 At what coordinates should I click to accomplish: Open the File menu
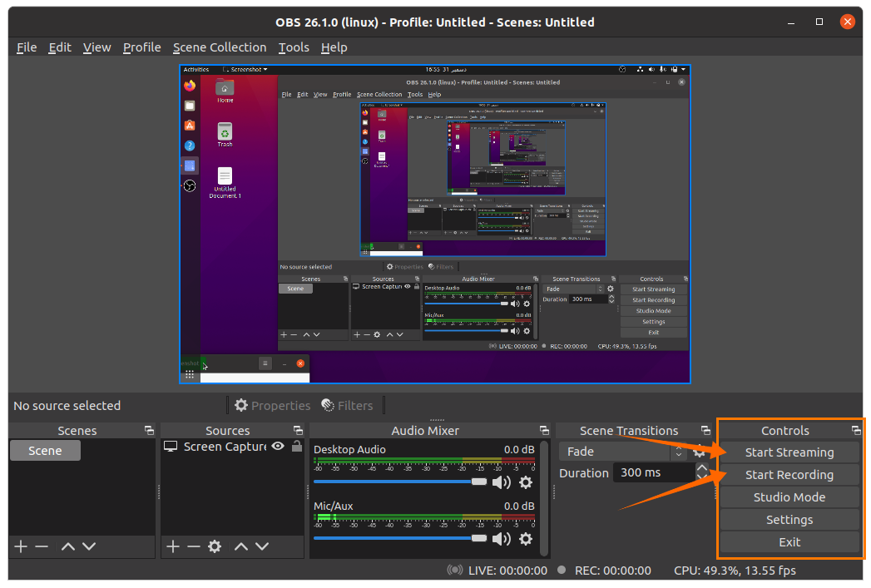[x=27, y=47]
